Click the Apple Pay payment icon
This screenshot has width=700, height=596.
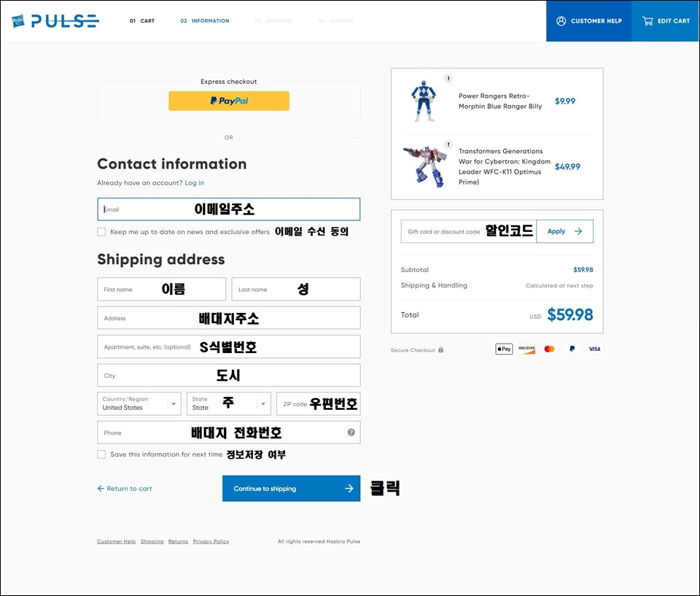504,349
